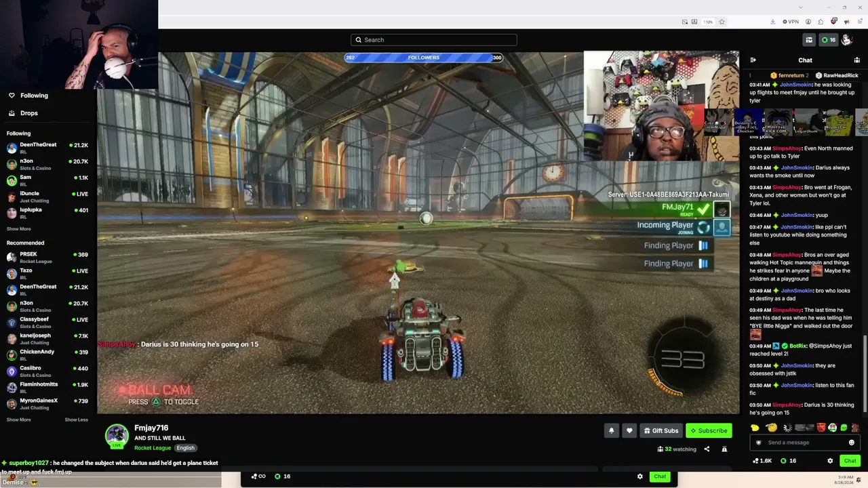Bookmark page with star icon

click(722, 22)
